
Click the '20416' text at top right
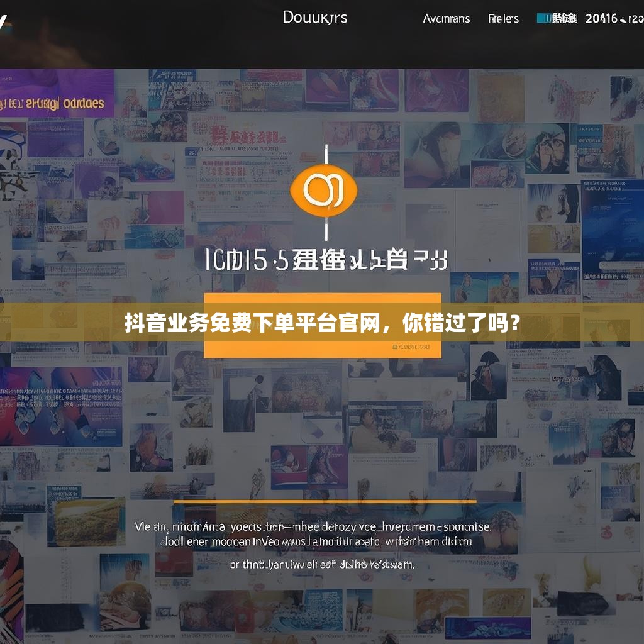click(601, 18)
